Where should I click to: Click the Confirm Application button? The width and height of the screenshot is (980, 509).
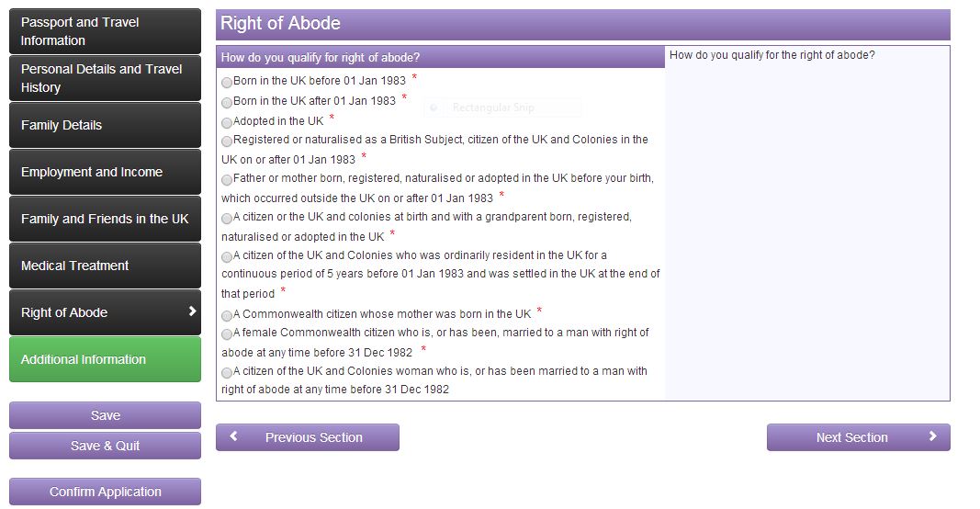coord(105,492)
